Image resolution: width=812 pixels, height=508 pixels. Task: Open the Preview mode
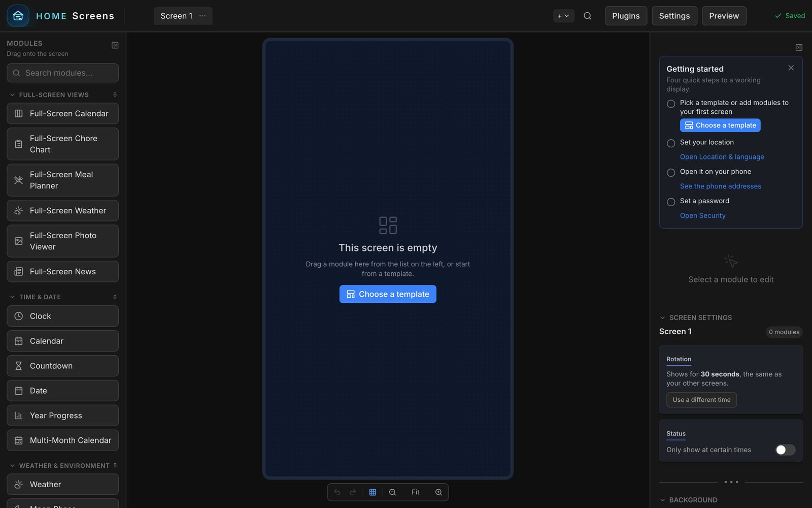coord(724,16)
